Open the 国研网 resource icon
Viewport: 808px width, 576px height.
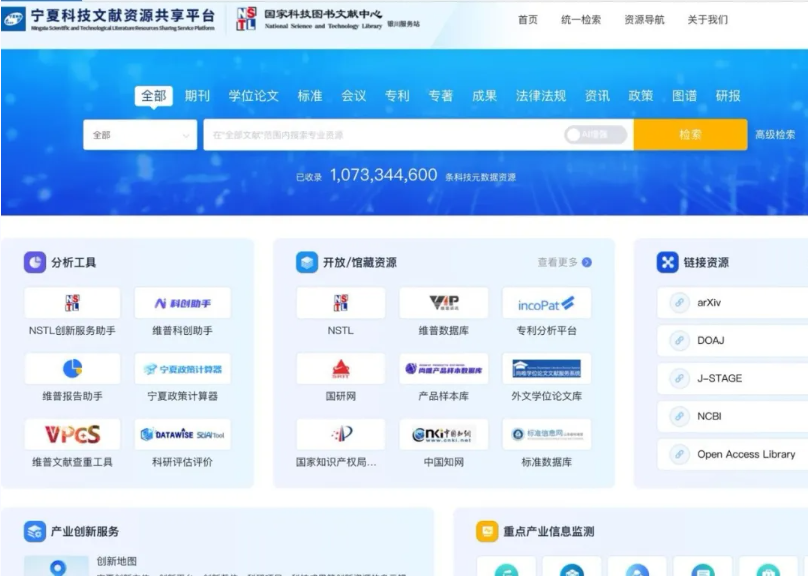point(340,369)
